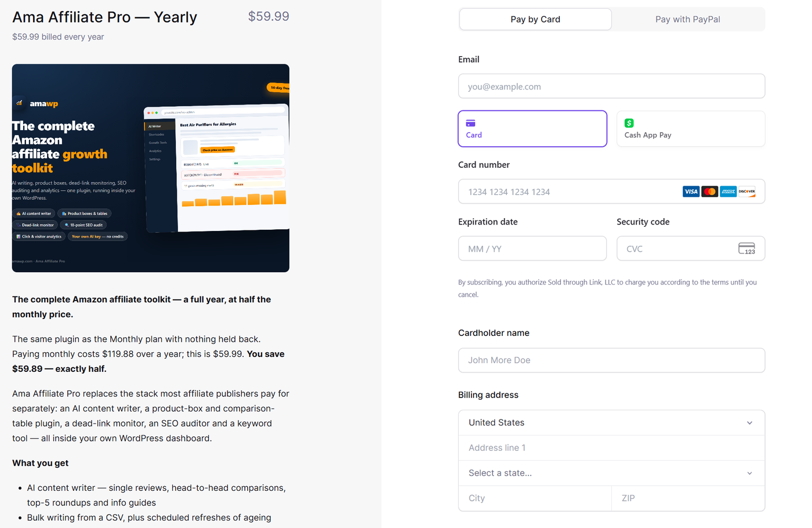Click the $59.99 price text

click(x=269, y=16)
